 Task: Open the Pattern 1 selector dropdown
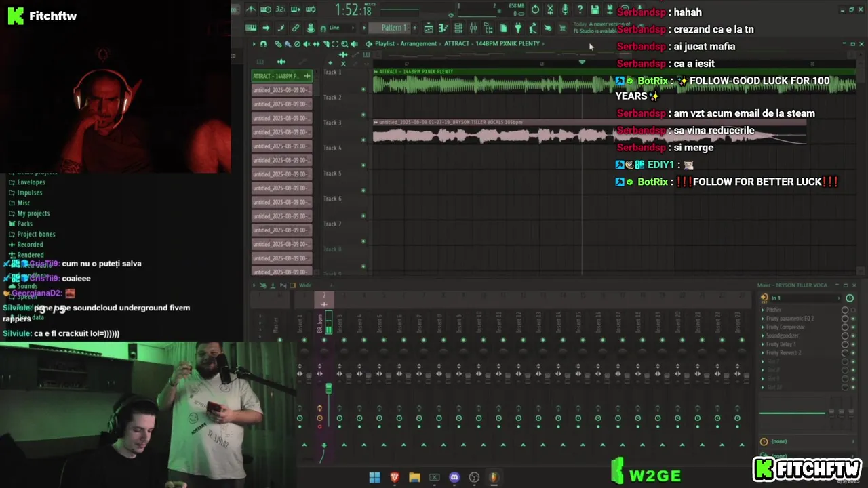391,28
